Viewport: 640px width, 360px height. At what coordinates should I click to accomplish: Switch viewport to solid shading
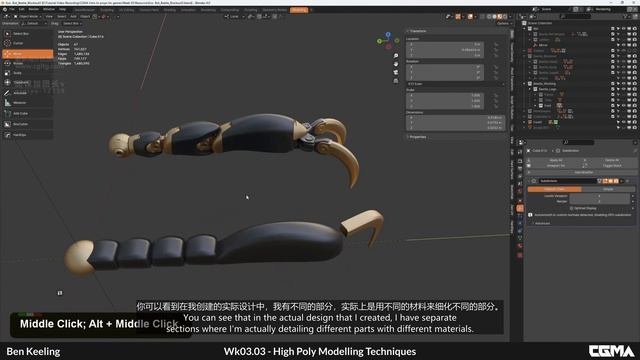coord(494,17)
